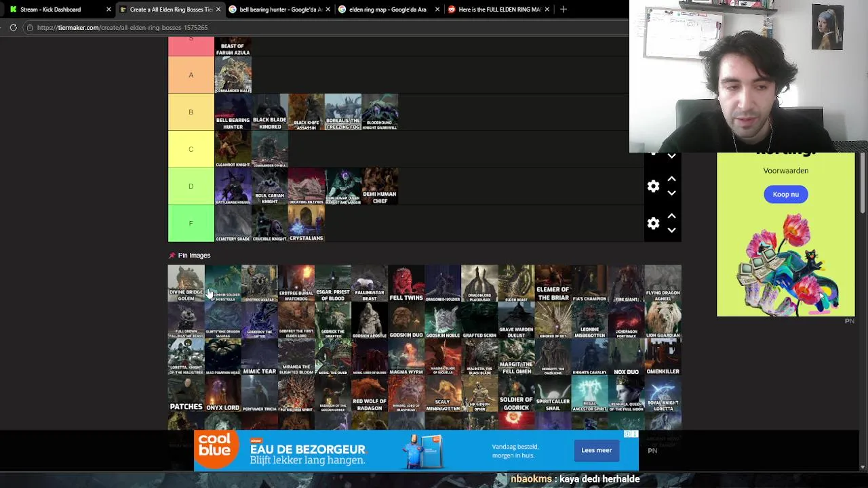Screen dimensions: 868x488
Task: Close the elden ring map tab
Action: pyautogui.click(x=437, y=9)
